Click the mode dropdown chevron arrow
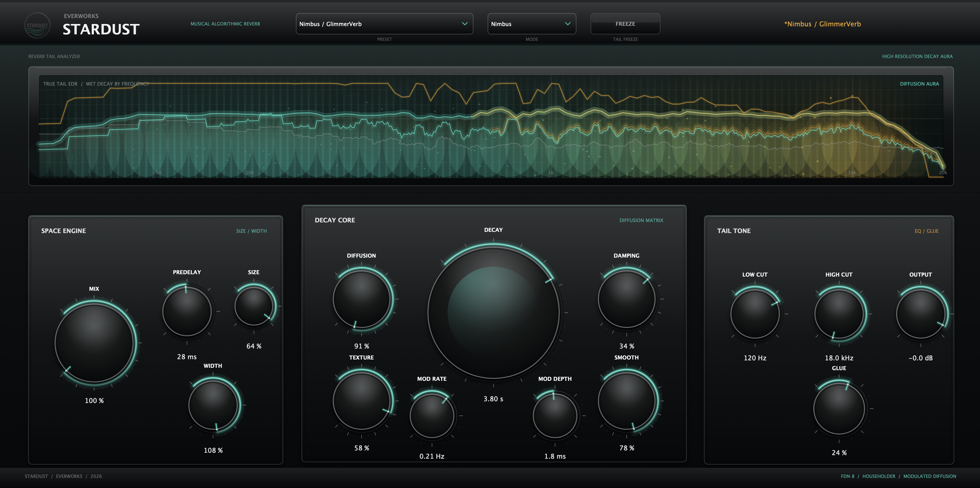Screen dimensions: 980x488 click(567, 24)
